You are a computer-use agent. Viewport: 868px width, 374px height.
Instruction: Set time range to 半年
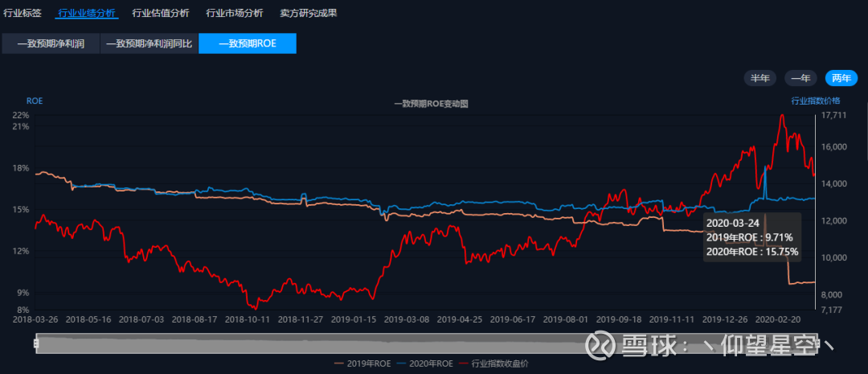[x=760, y=78]
